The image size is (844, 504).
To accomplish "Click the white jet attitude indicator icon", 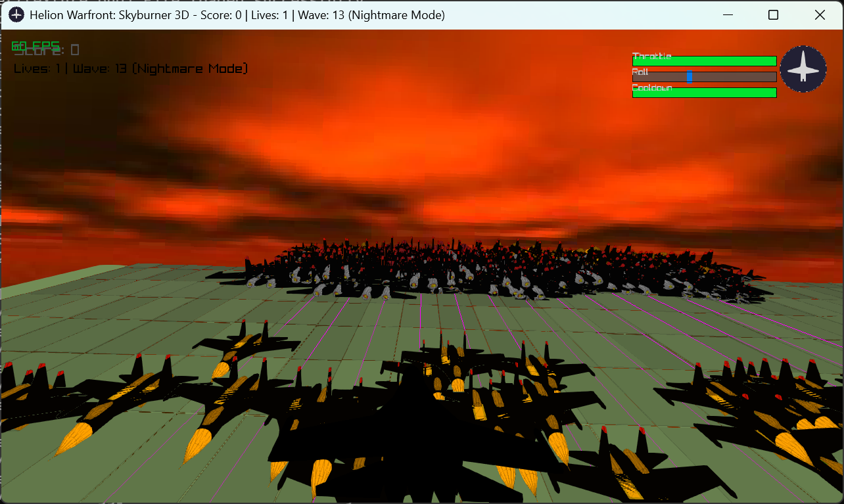I will click(x=803, y=69).
